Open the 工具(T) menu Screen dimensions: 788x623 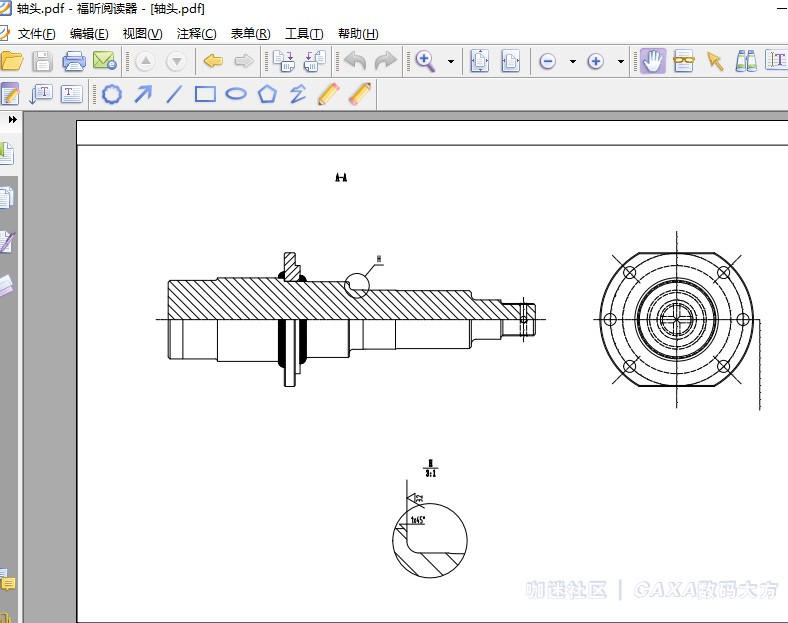(304, 34)
